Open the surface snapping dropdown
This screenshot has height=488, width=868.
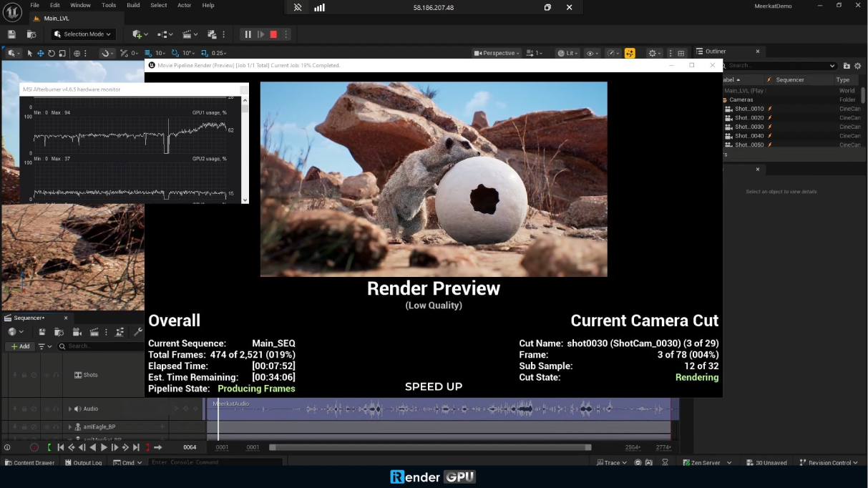(x=107, y=53)
